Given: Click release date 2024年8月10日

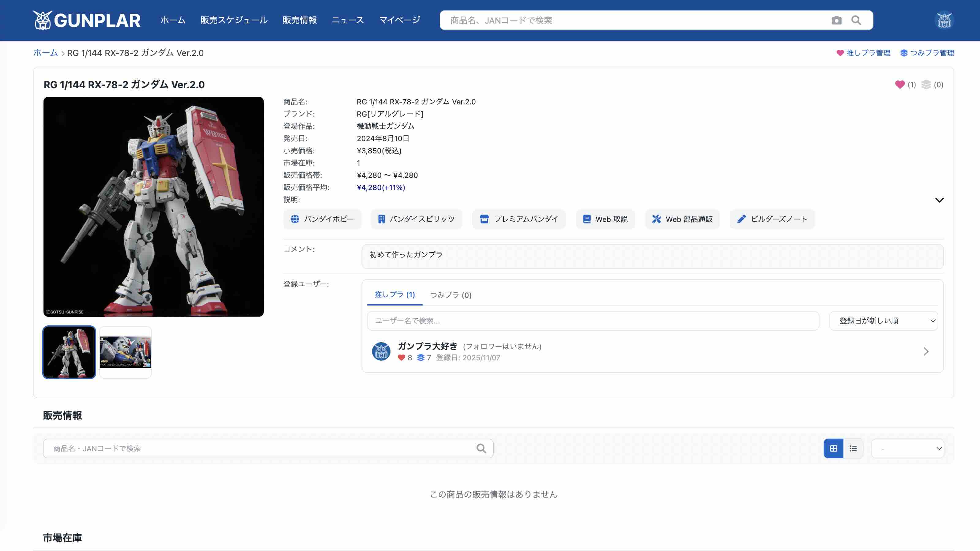Looking at the screenshot, I should pyautogui.click(x=383, y=138).
